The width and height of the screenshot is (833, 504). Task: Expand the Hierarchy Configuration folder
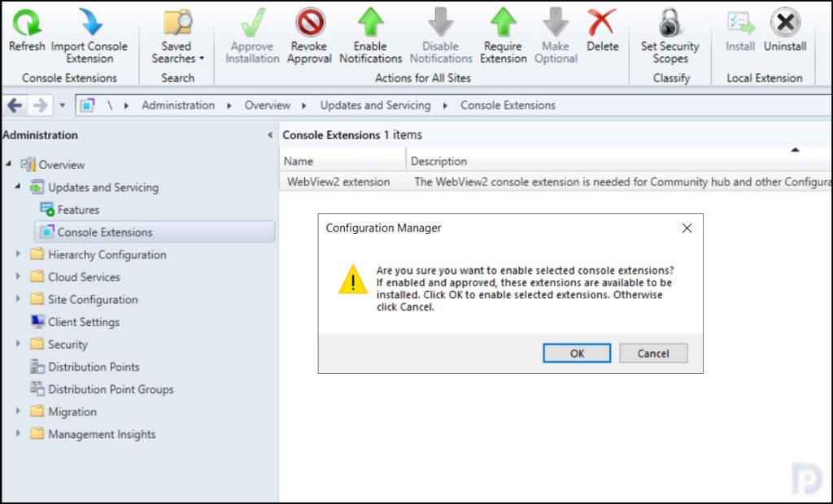click(18, 254)
